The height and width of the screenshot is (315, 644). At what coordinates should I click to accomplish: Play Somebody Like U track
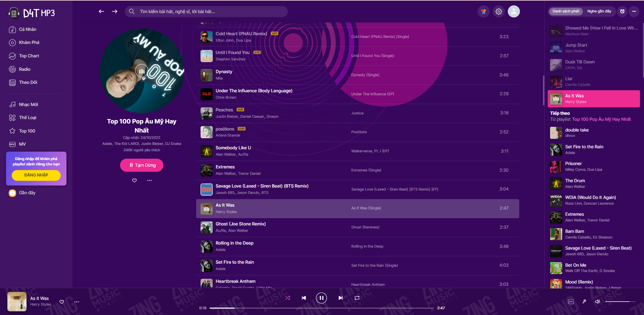point(358,151)
